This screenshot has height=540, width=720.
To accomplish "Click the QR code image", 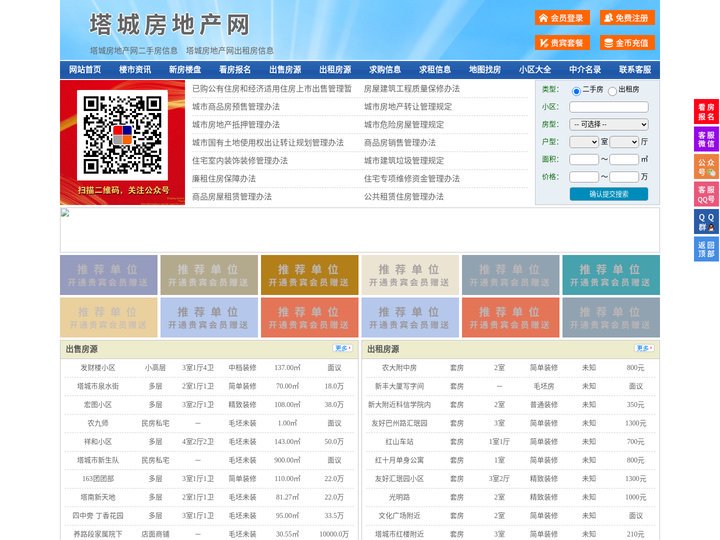I will [122, 135].
